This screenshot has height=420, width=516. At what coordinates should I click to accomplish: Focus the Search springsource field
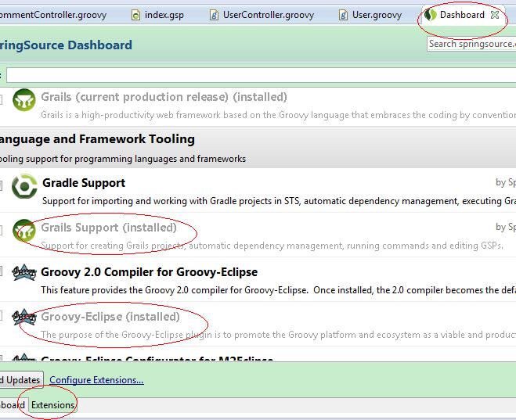(x=471, y=44)
